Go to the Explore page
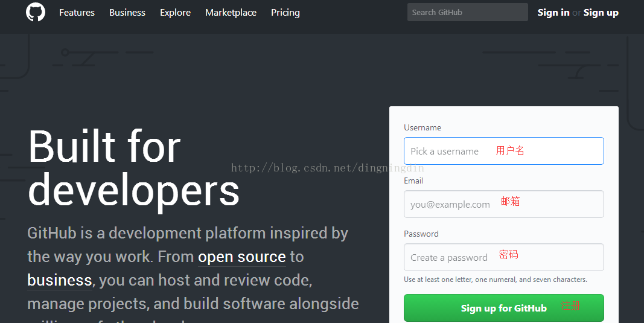The height and width of the screenshot is (323, 644). point(176,13)
